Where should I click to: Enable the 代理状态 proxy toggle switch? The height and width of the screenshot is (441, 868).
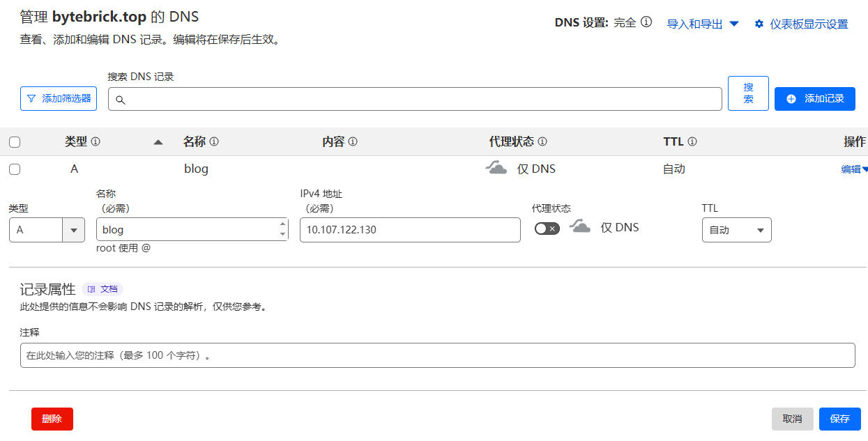(547, 227)
